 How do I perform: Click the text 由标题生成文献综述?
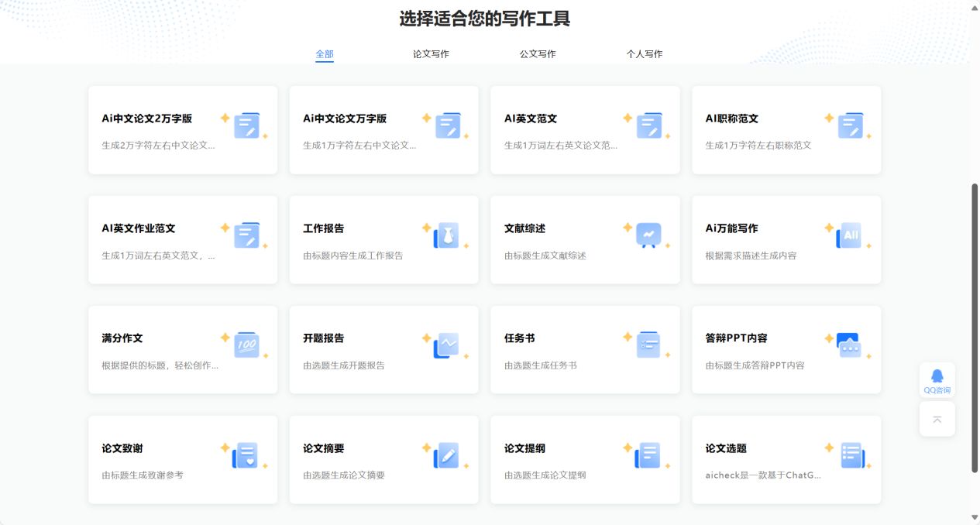[x=545, y=255]
